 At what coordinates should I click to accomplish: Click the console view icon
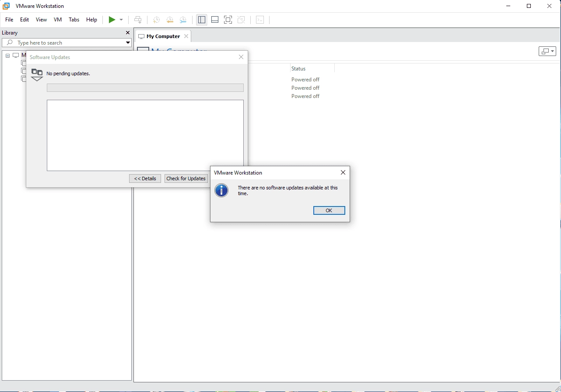(260, 20)
